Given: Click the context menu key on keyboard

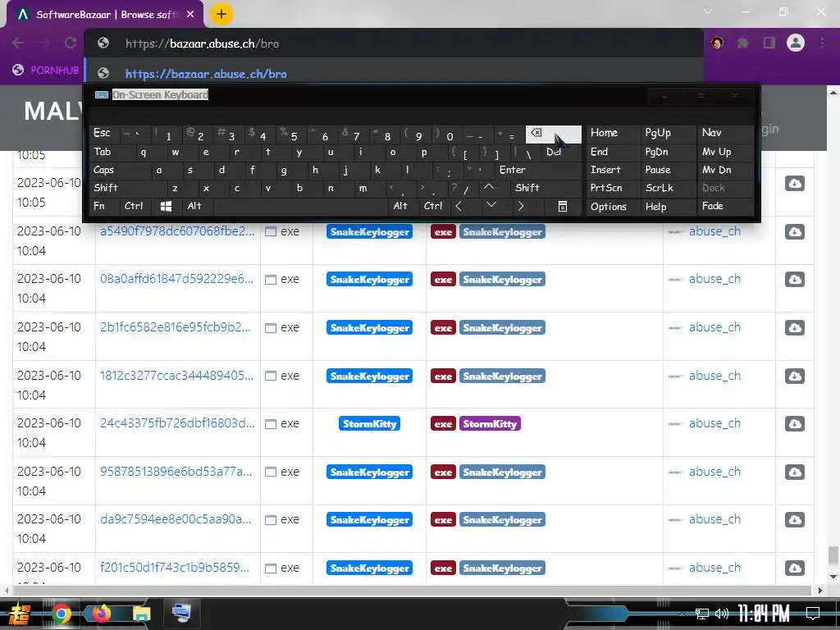Looking at the screenshot, I should point(563,206).
